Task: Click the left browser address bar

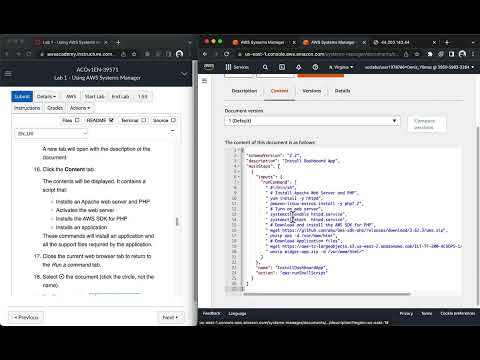Action: pyautogui.click(x=80, y=54)
